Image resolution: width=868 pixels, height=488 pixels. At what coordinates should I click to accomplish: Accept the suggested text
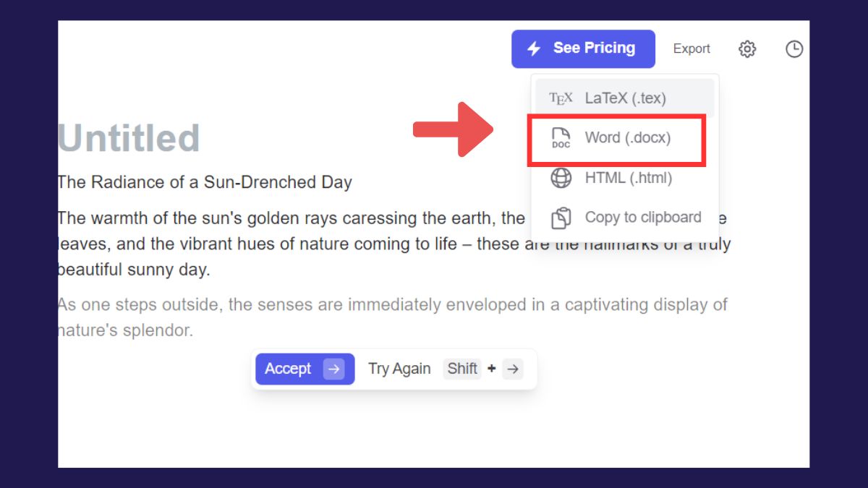[x=288, y=369]
